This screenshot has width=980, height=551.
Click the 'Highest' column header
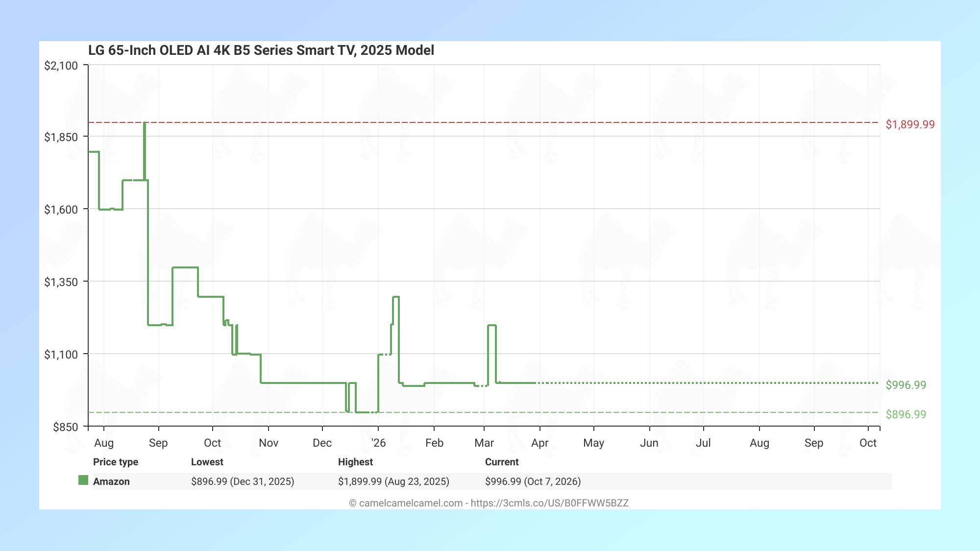(355, 462)
